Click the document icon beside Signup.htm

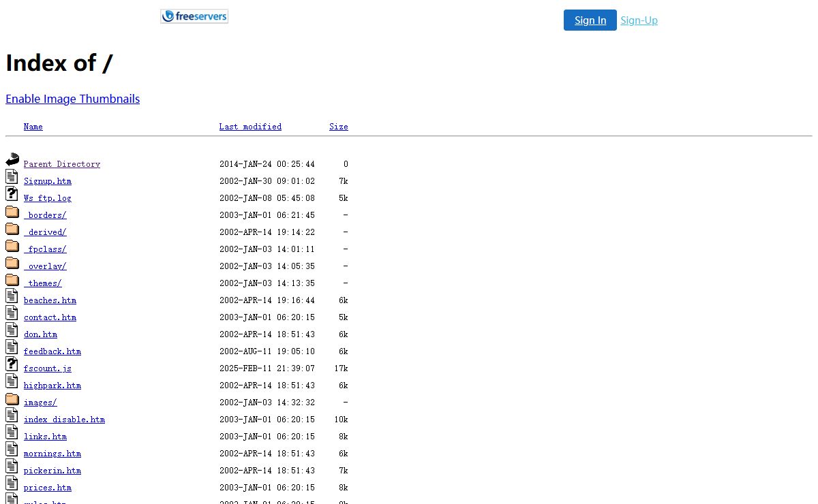point(12,177)
